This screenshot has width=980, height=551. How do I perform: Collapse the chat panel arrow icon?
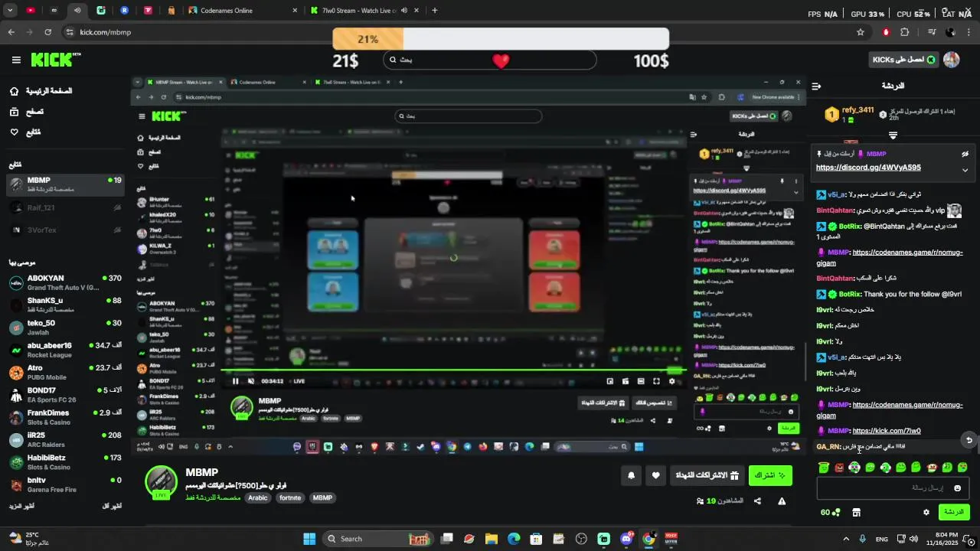[816, 86]
